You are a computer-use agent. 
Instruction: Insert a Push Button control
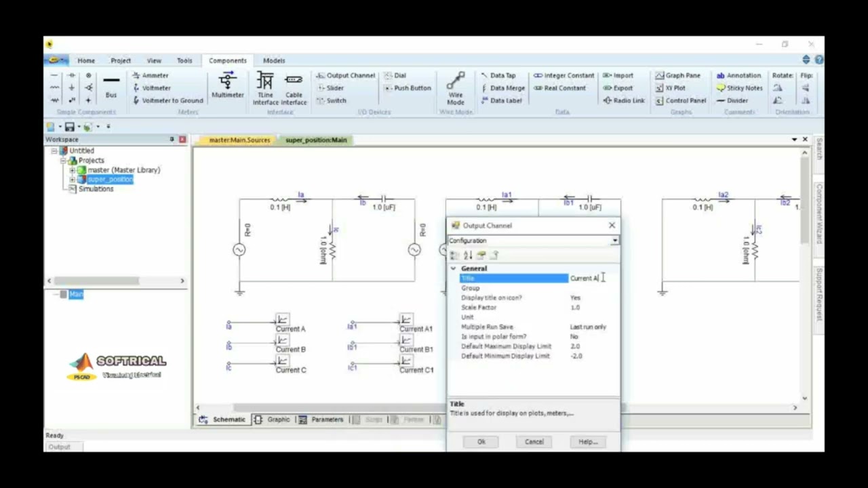(408, 87)
